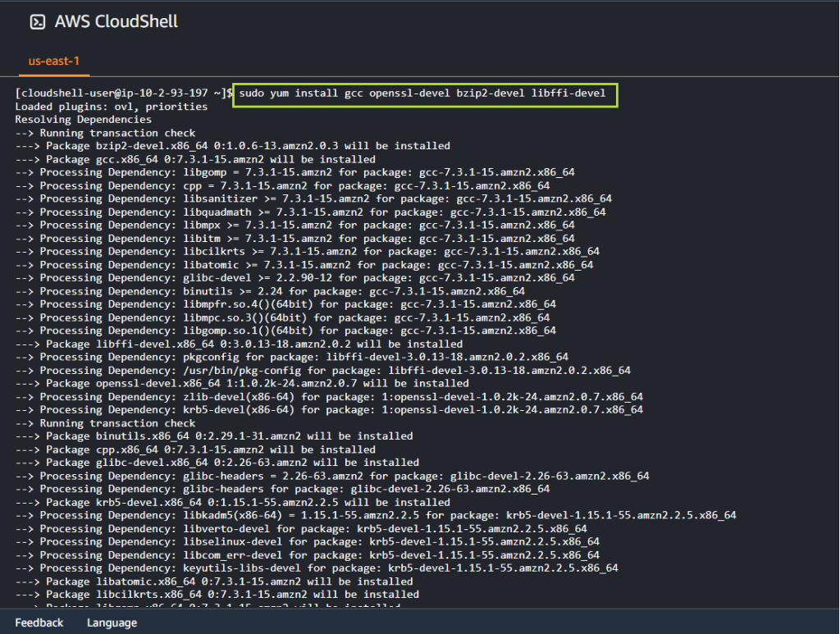The width and height of the screenshot is (840, 634).
Task: Click the libquadmath dependency line
Action: pos(310,212)
